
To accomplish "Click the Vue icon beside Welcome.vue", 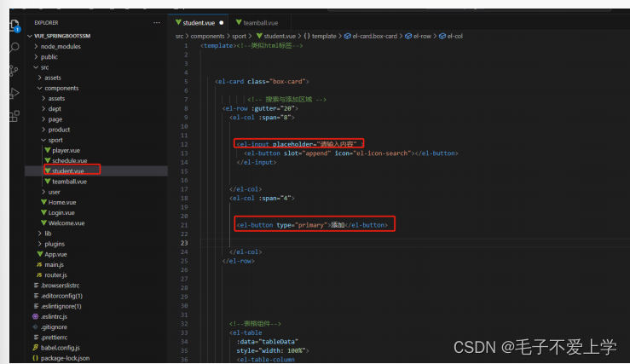I will (43, 223).
